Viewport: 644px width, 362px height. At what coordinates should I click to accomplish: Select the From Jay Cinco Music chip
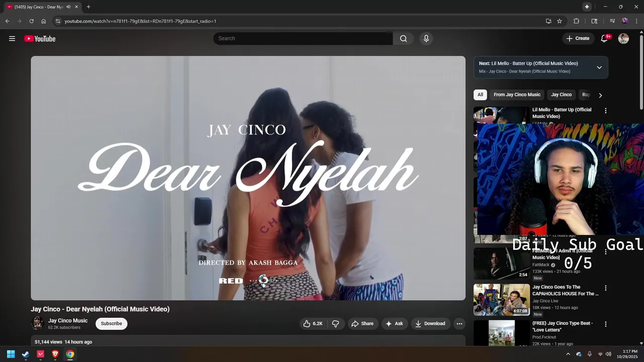coord(517,95)
